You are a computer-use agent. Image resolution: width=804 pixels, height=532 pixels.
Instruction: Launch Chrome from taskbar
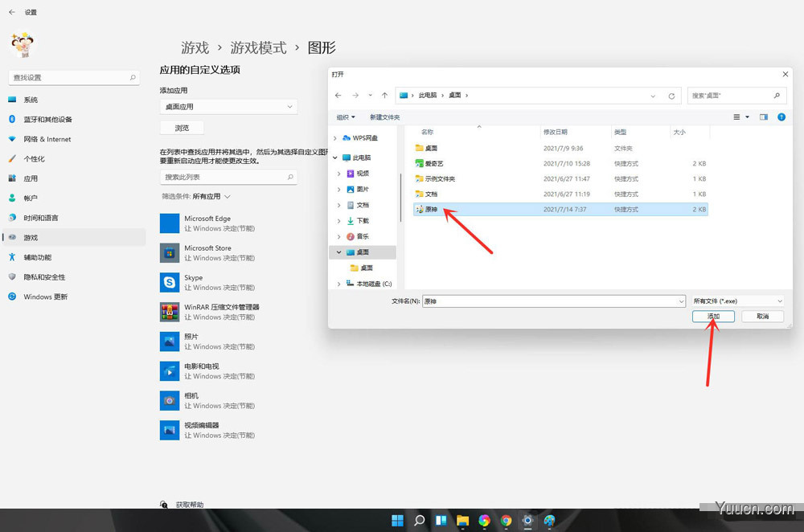coord(506,521)
